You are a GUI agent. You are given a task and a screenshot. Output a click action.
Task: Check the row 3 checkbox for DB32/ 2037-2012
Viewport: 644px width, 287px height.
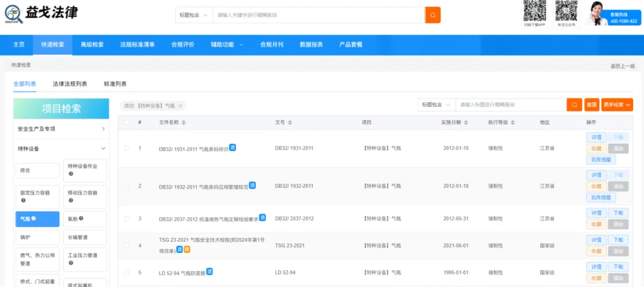tap(126, 218)
